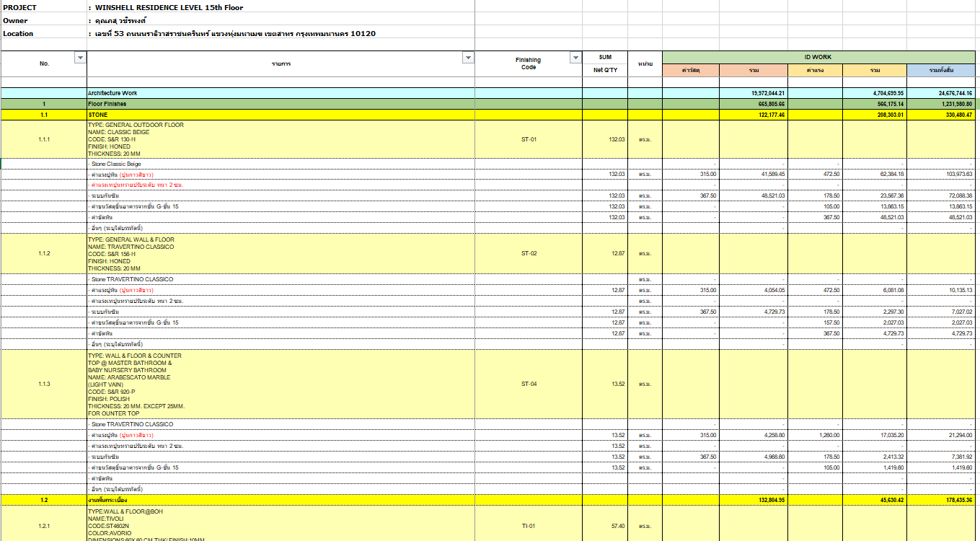
Task: Click the Stone Classic Beige item row
Action: 117,164
